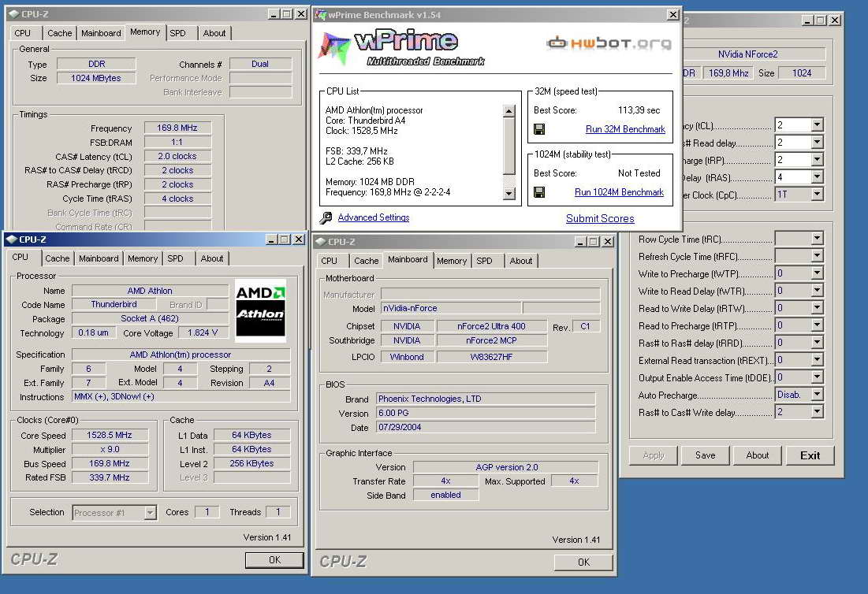This screenshot has width=868, height=594.
Task: Expand Refresh Cycle Time (tRFC) dropdown
Action: click(817, 255)
